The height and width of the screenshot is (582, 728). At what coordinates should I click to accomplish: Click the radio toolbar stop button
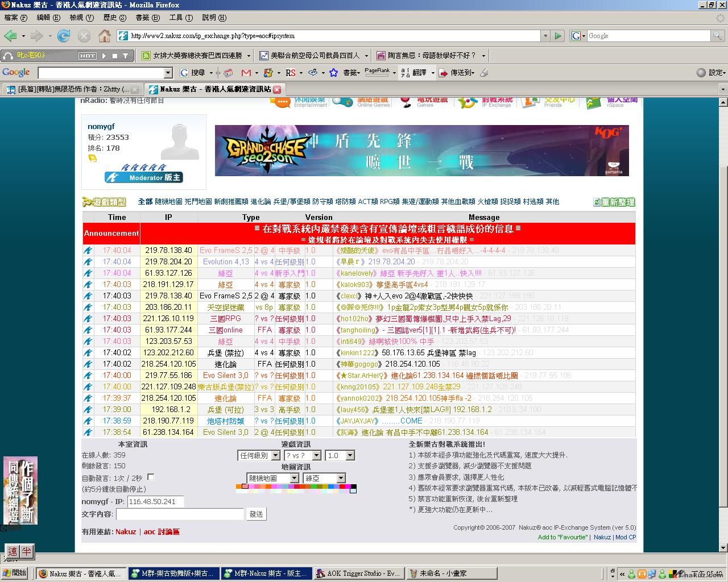[115, 56]
